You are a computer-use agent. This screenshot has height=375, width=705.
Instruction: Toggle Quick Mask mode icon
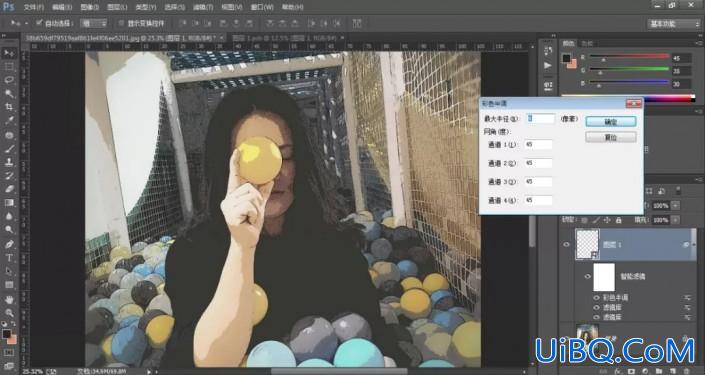point(9,353)
